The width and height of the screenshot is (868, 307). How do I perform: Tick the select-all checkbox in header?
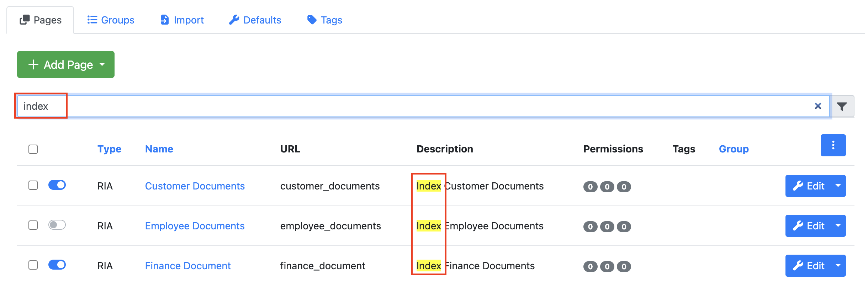33,149
